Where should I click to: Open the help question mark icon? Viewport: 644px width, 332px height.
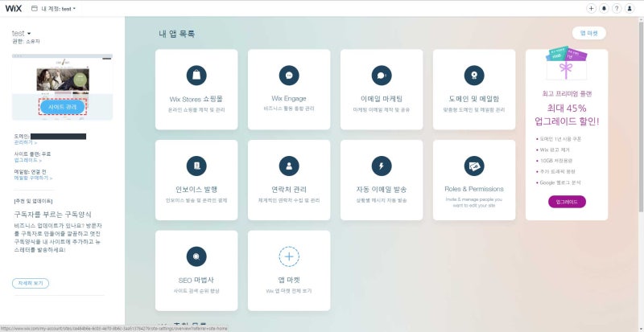click(x=617, y=8)
